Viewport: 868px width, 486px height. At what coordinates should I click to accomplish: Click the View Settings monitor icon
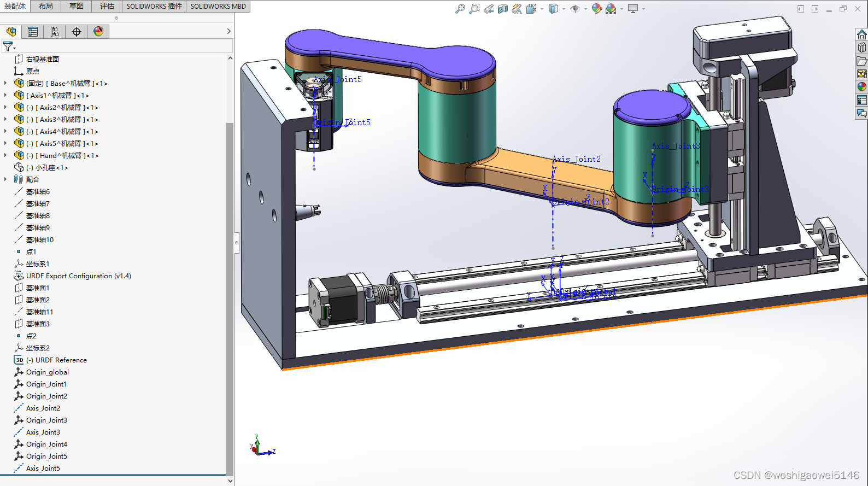pyautogui.click(x=633, y=9)
